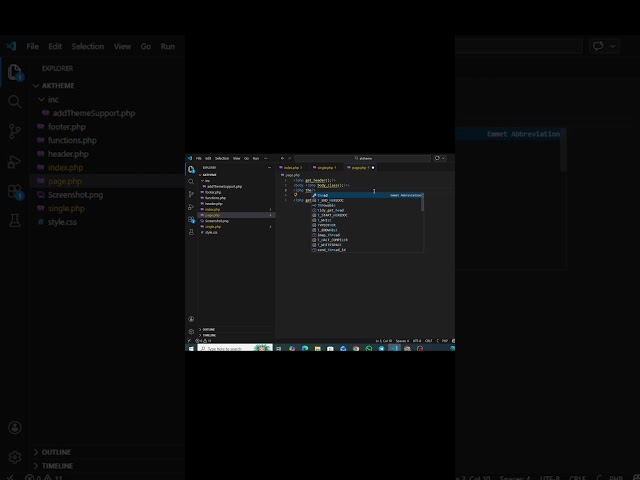Open the Testing flask view

[x=191, y=232]
